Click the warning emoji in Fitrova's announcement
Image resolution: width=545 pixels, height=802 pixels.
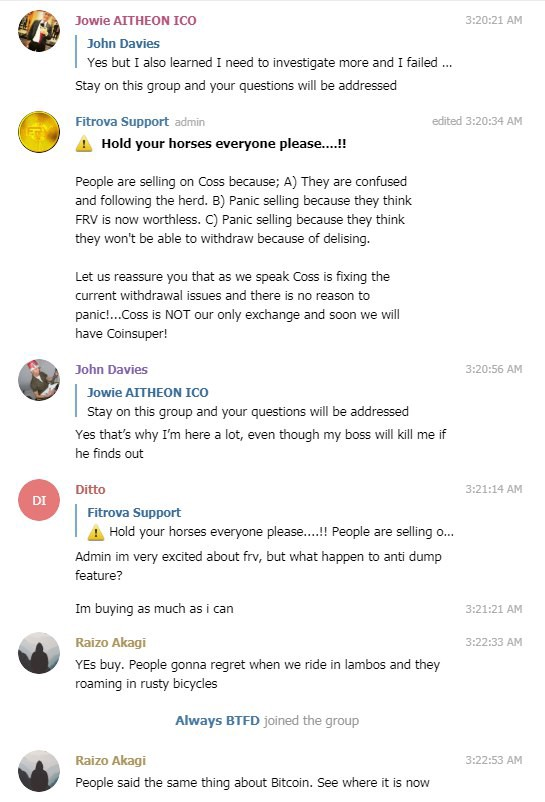click(84, 144)
